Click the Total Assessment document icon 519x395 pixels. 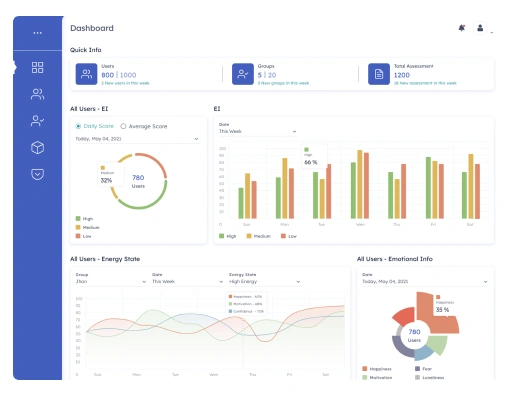pos(379,74)
